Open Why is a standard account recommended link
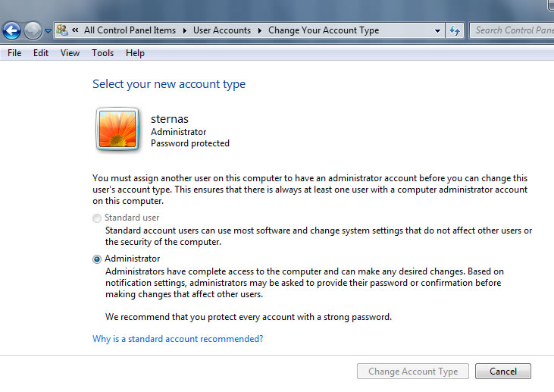554x392 pixels. (x=177, y=339)
